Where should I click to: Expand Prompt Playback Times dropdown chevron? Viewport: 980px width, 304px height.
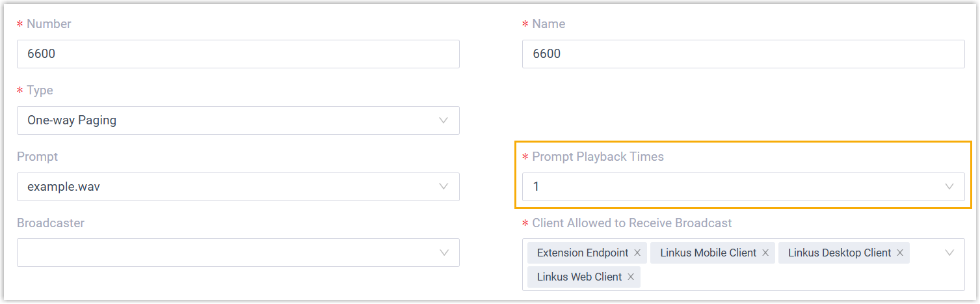(949, 187)
